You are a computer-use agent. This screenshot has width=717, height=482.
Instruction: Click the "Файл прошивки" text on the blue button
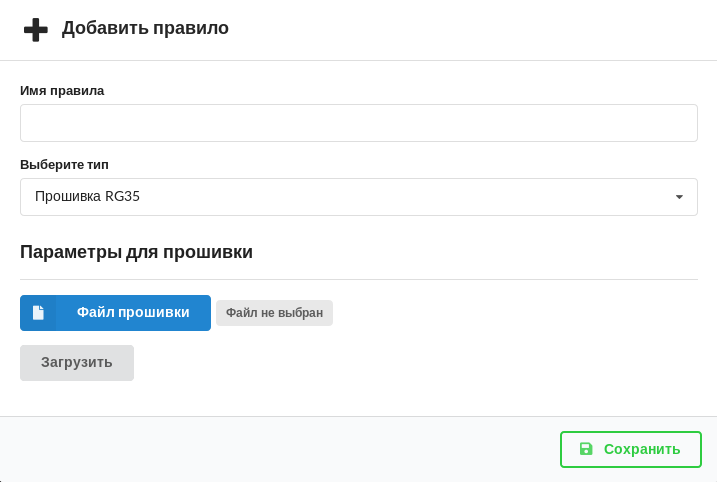click(133, 312)
